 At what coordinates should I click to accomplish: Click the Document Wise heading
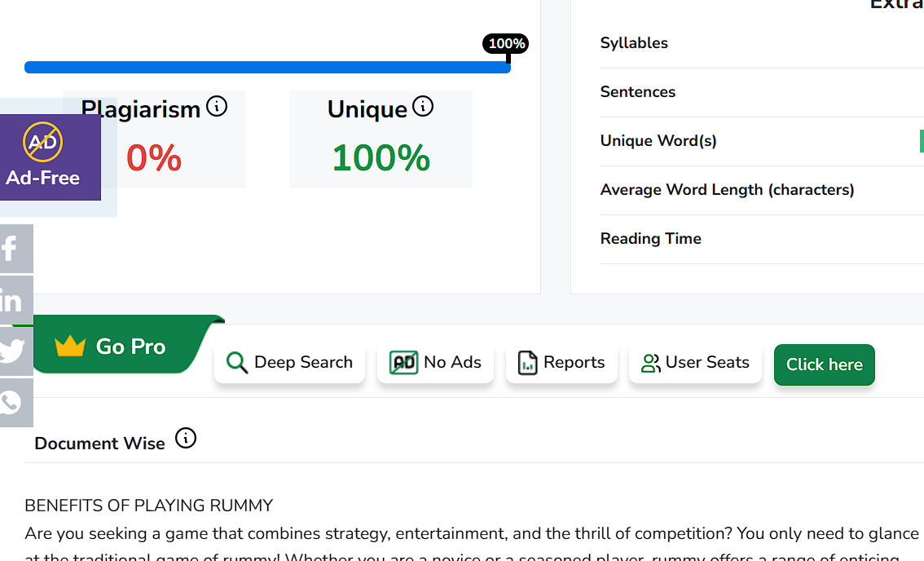[99, 444]
